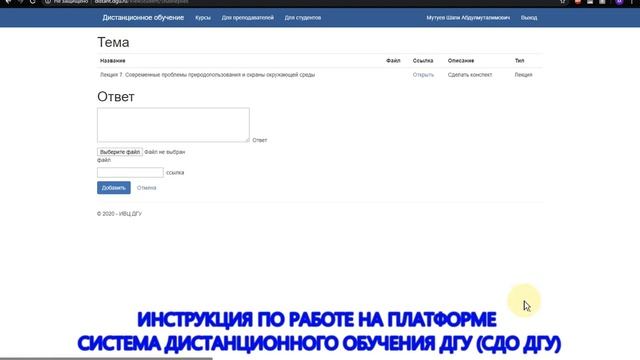Click the Отмена link
Viewport: 640px width, 360px height.
coord(147,188)
